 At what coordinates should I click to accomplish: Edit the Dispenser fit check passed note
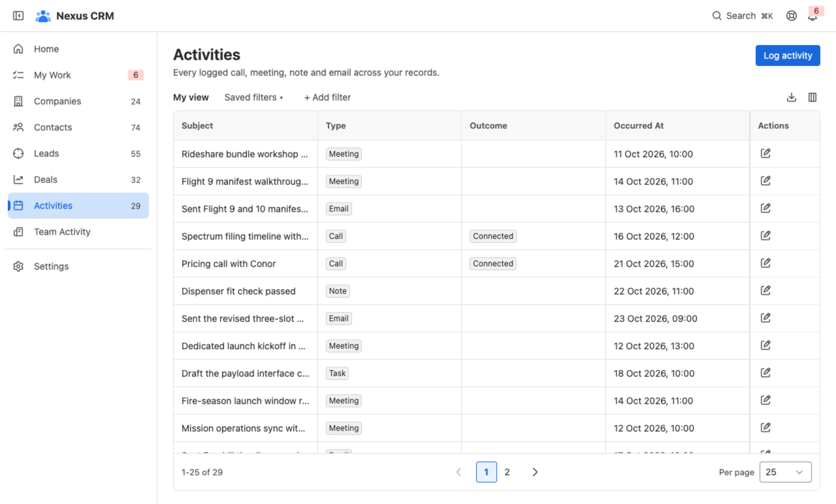[x=765, y=291]
